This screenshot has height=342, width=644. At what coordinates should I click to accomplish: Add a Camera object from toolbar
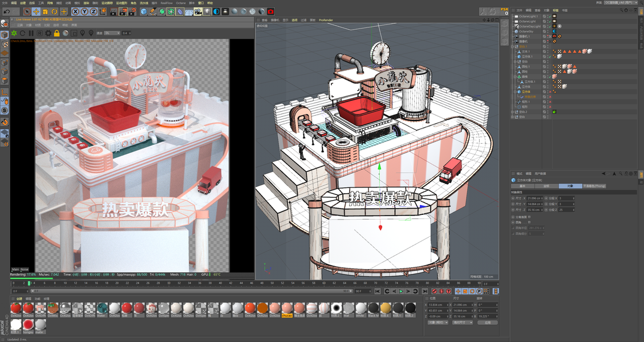(x=198, y=11)
